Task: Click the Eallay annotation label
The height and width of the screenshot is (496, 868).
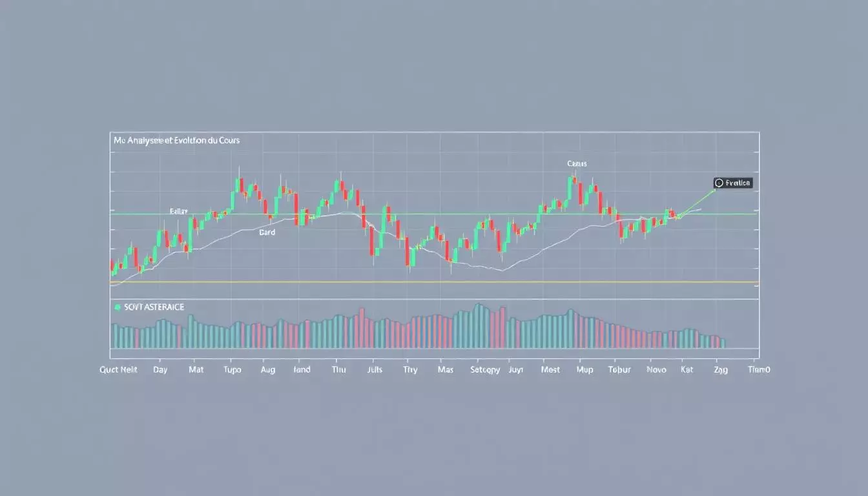Action: click(x=179, y=211)
